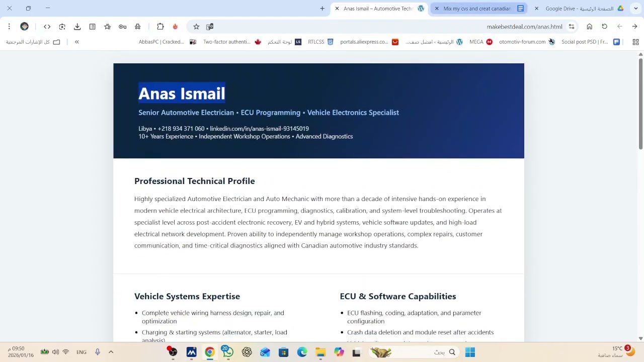The height and width of the screenshot is (362, 644).
Task: Open the RTLCSS bookmark
Action: point(320,42)
